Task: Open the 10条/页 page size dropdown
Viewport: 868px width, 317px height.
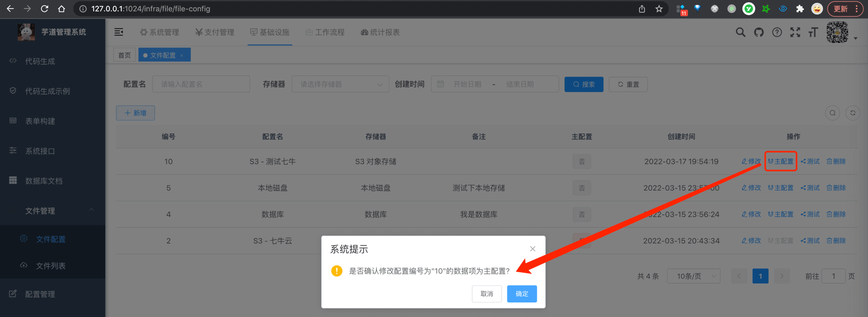Action: click(x=693, y=276)
